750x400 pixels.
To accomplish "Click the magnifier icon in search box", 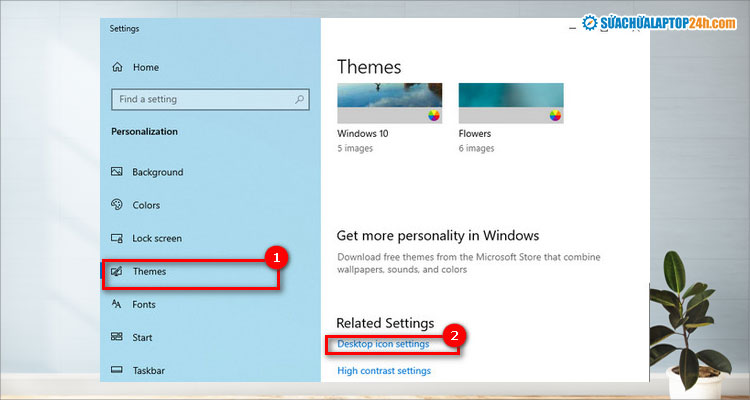I will pyautogui.click(x=299, y=100).
